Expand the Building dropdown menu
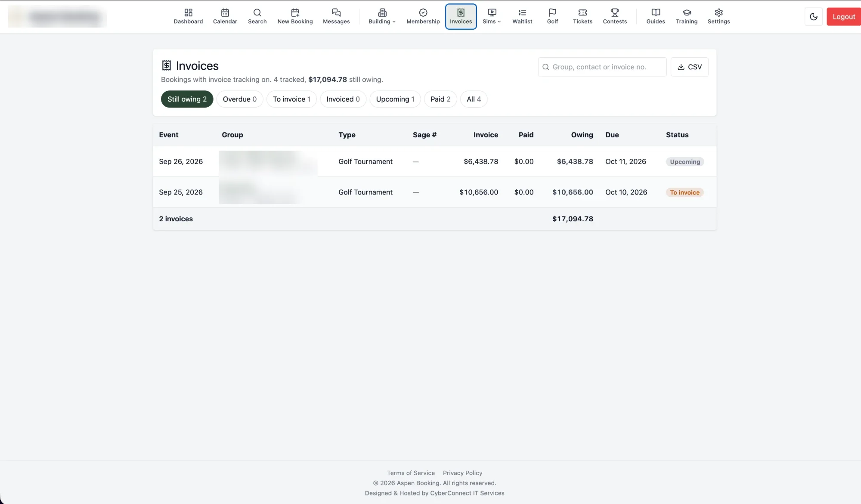This screenshot has width=861, height=504. pyautogui.click(x=382, y=16)
